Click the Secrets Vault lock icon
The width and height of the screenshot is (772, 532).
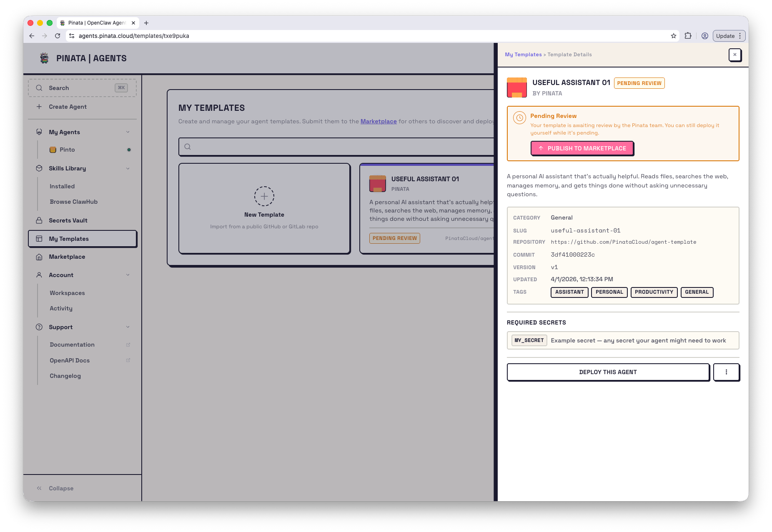pyautogui.click(x=39, y=220)
